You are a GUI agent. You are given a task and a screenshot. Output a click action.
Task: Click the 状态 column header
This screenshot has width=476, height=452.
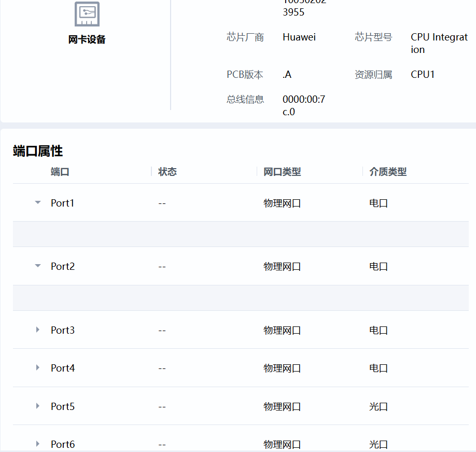167,172
